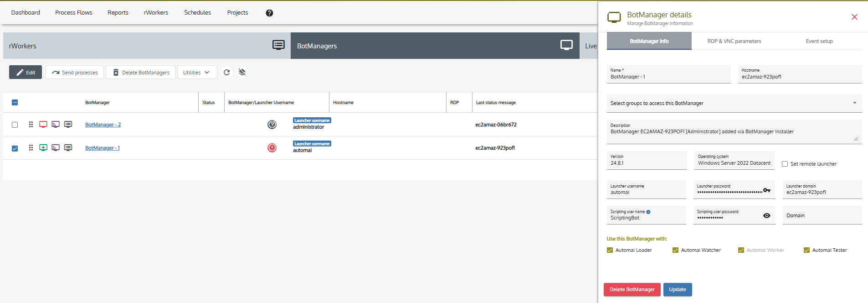Open BotManager - 2 link
The height and width of the screenshot is (303, 868).
[x=103, y=125]
